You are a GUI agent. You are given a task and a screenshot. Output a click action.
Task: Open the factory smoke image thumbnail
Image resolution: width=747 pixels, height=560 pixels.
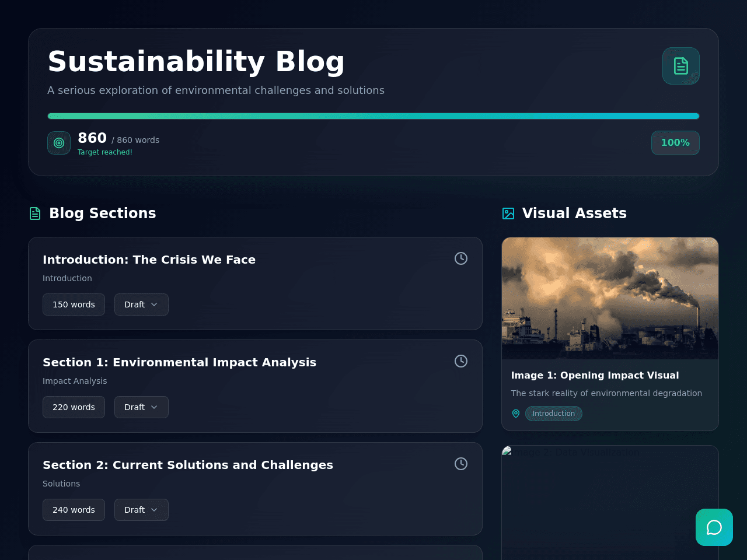pyautogui.click(x=610, y=298)
